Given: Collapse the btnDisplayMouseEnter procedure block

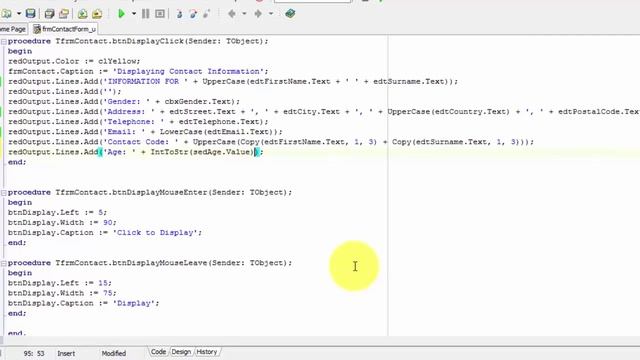Looking at the screenshot, I should [x=4, y=193].
